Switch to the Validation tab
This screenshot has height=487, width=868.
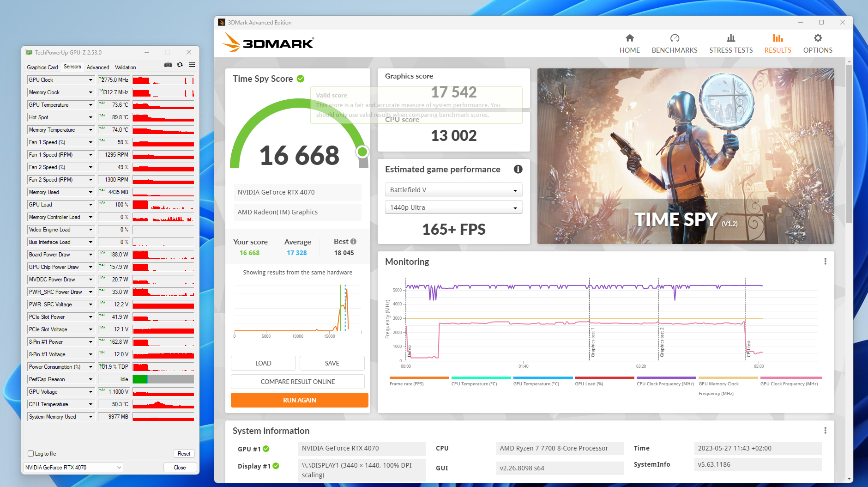[x=125, y=67]
